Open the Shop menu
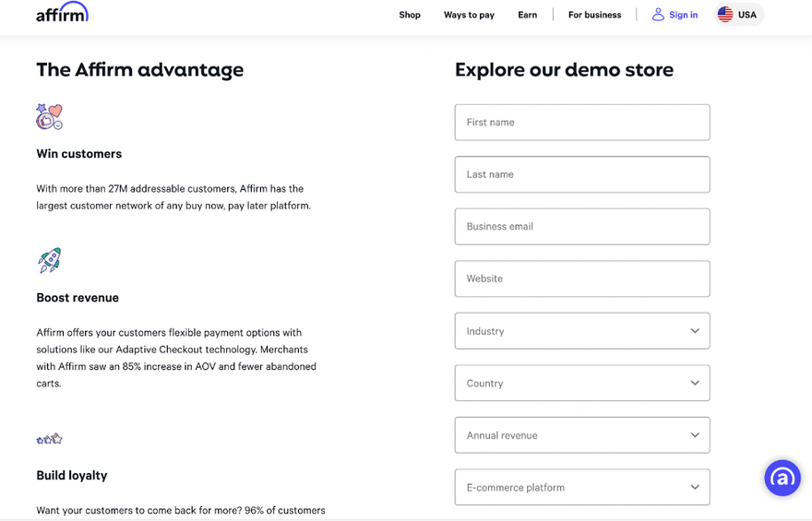Screen dimensions: 812x521 [410, 15]
